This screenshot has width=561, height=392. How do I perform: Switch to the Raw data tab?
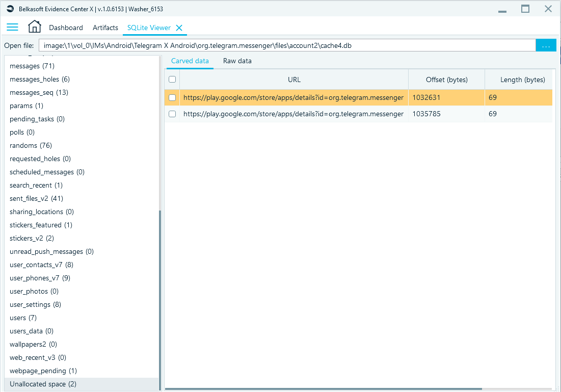(x=237, y=61)
